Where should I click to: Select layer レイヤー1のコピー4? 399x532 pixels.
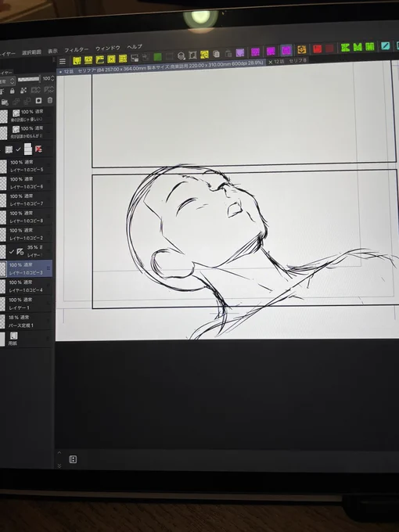pyautogui.click(x=27, y=286)
